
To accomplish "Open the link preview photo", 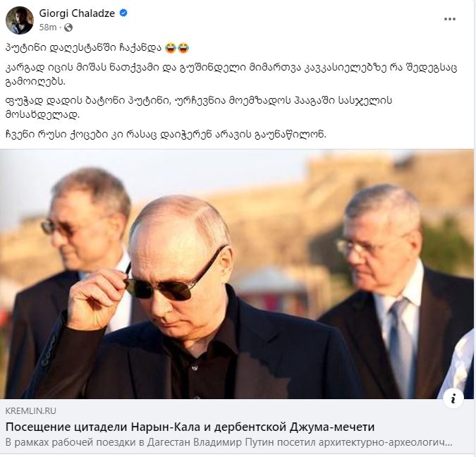I will point(237,274).
